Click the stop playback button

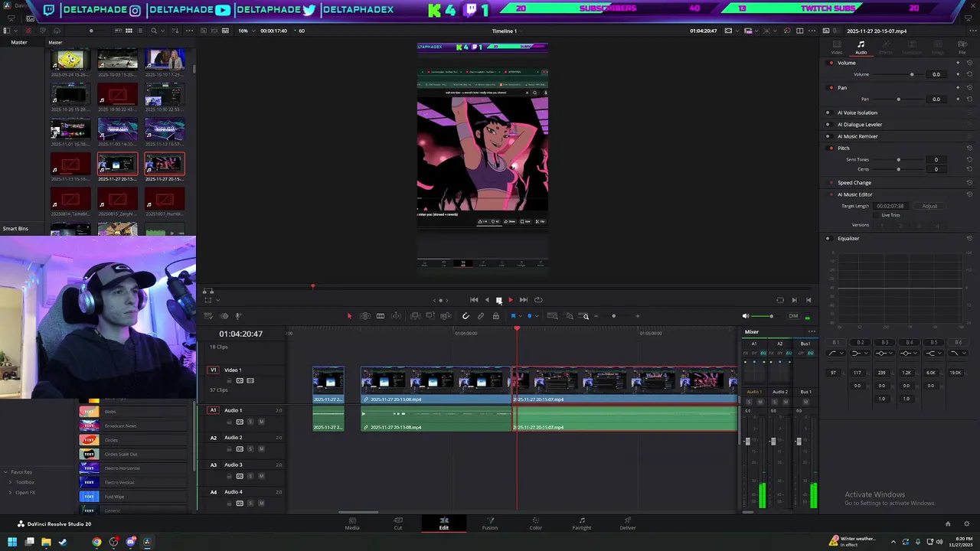pos(498,300)
